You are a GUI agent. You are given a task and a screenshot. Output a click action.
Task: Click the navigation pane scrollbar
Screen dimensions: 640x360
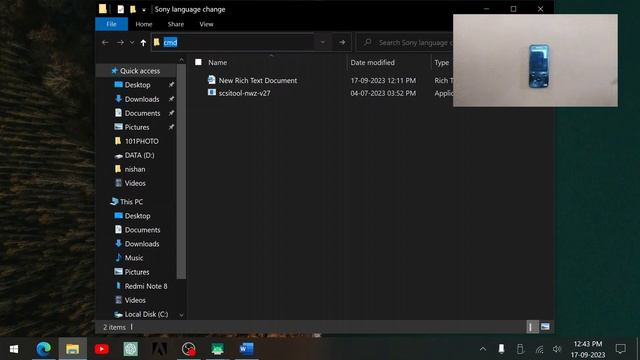coord(181,171)
